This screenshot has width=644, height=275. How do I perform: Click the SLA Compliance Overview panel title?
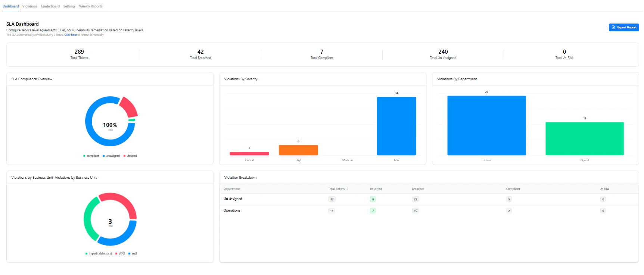(x=32, y=79)
